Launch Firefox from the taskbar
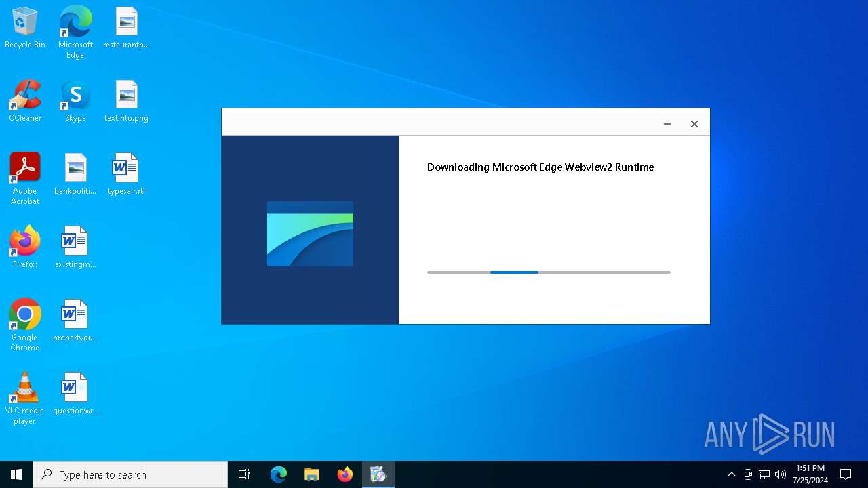 click(x=345, y=474)
